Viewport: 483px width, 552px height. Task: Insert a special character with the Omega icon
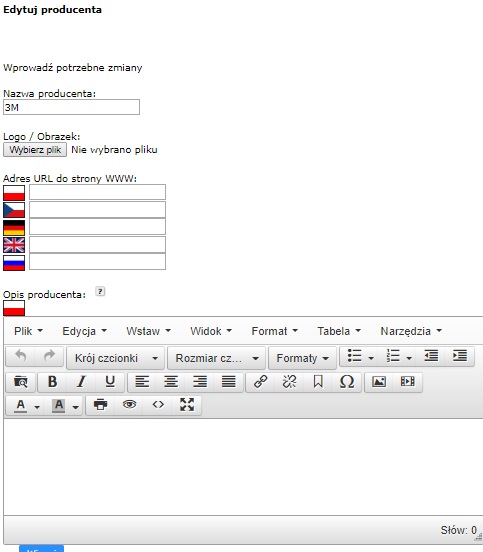[x=347, y=382]
